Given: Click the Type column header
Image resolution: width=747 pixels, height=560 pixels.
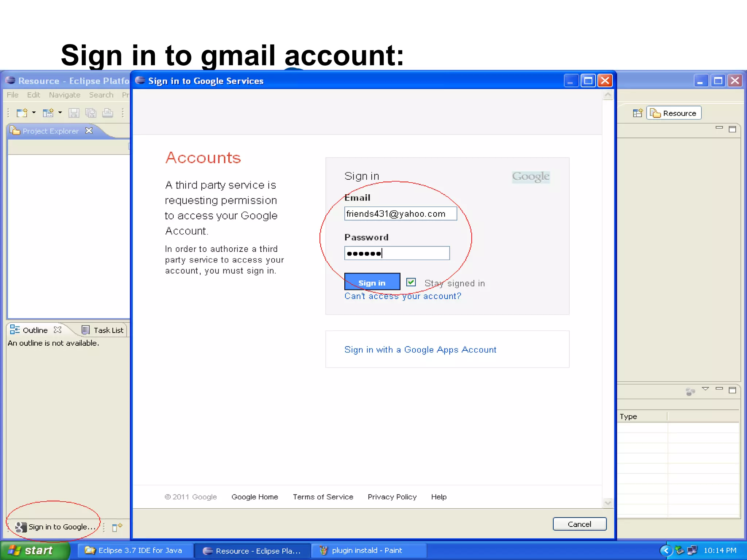Looking at the screenshot, I should (x=643, y=416).
